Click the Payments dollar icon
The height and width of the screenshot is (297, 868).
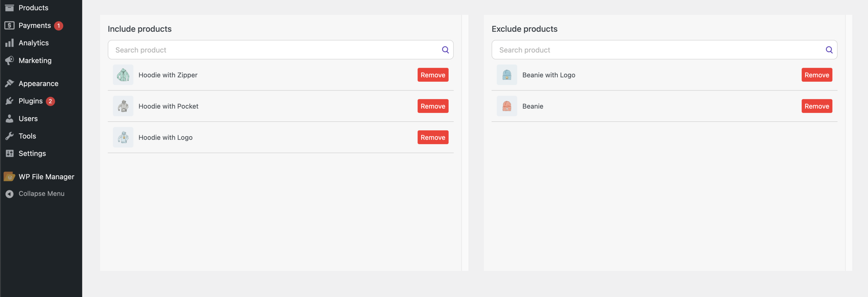click(9, 25)
